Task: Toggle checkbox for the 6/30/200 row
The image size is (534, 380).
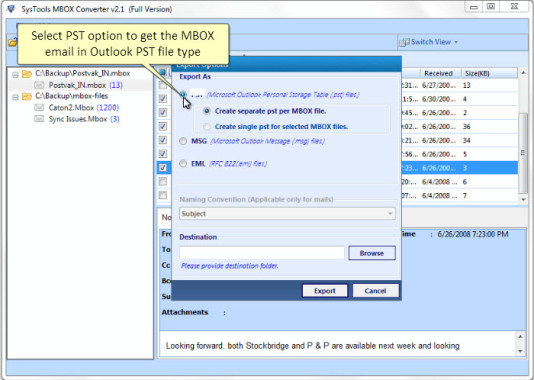Action: click(x=163, y=99)
